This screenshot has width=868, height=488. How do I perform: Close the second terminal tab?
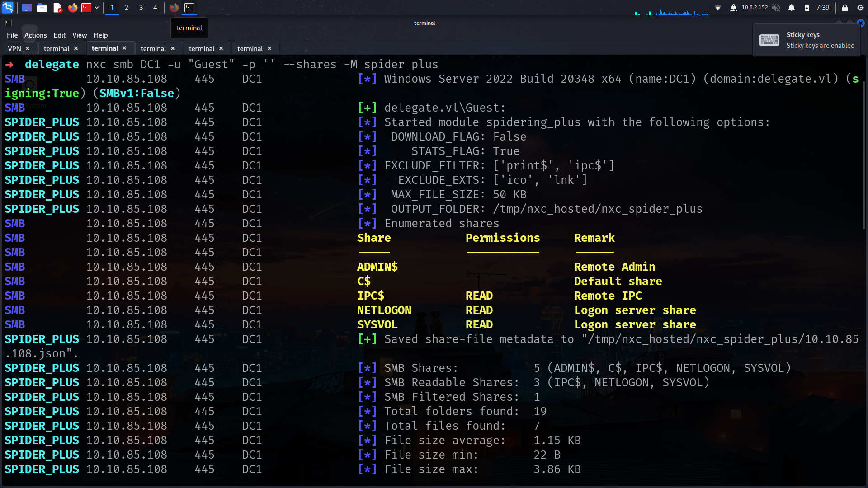76,48
